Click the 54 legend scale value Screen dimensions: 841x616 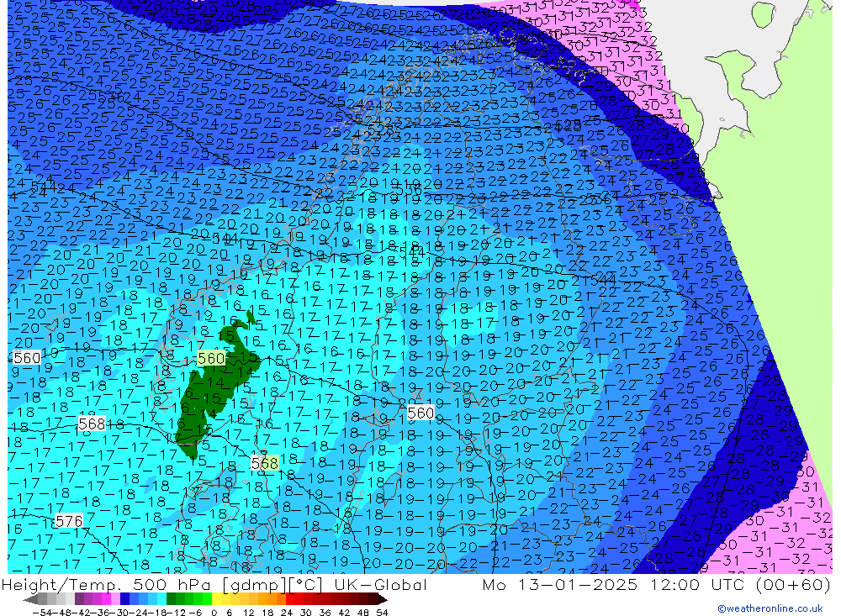(x=382, y=613)
